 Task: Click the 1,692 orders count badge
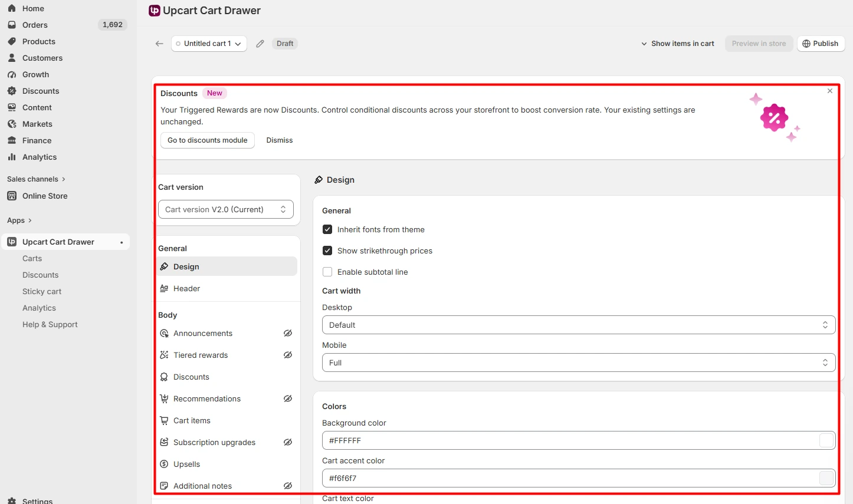(113, 25)
